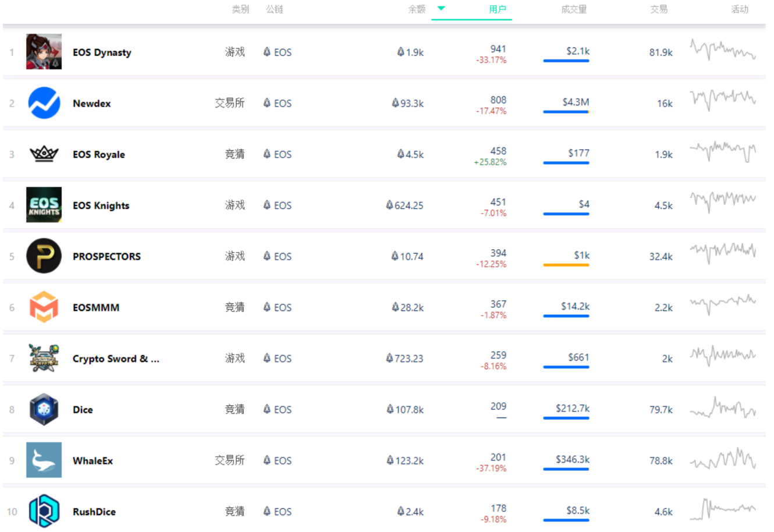Click the Newdex blue logo icon
This screenshot has width=774, height=532.
[44, 103]
